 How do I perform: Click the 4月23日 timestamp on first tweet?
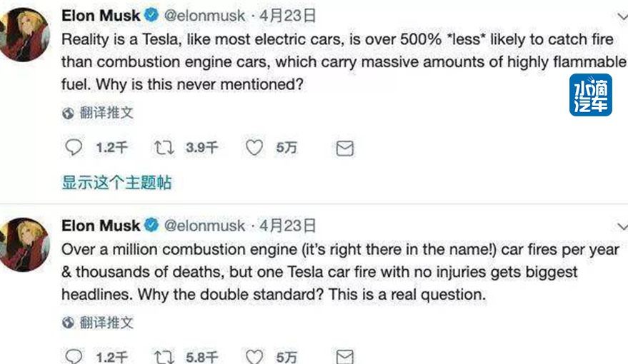(x=291, y=15)
